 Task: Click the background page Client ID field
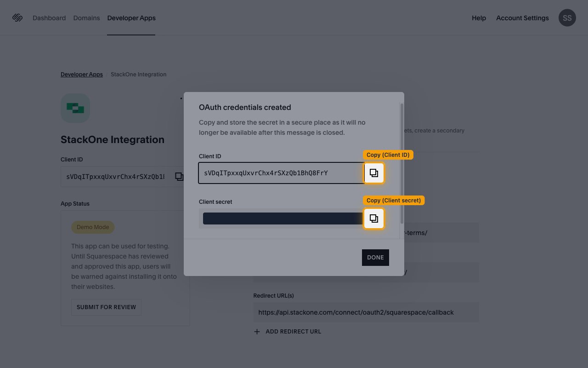tap(122, 177)
